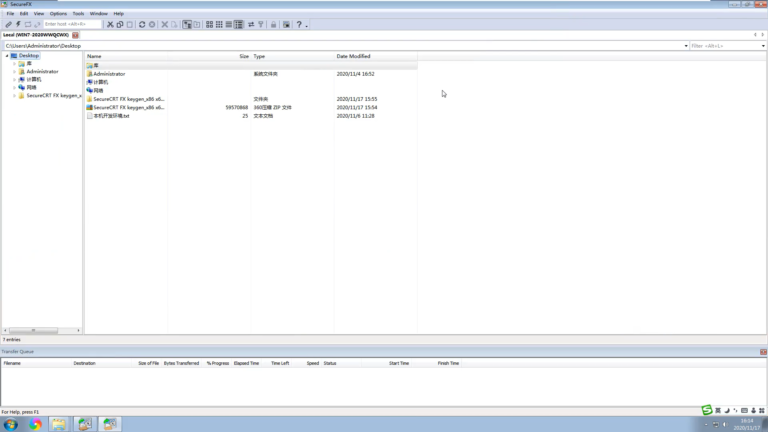768x432 pixels.
Task: Click the padlock toolbar icon
Action: coord(273,24)
